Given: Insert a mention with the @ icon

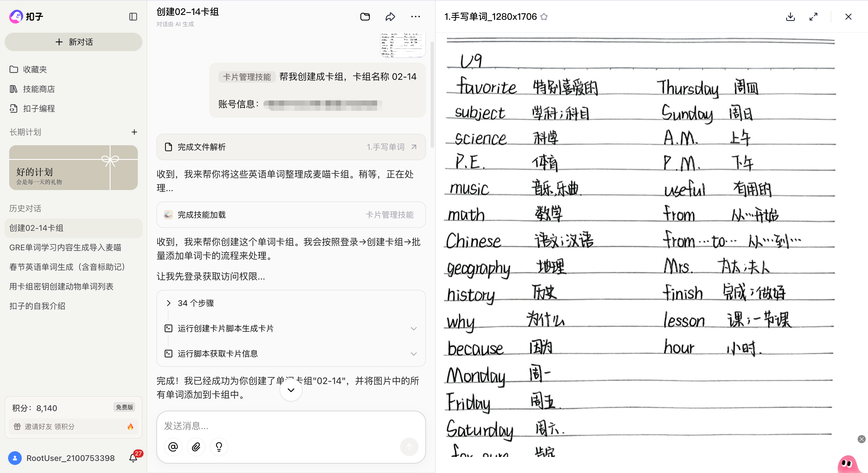Looking at the screenshot, I should tap(173, 447).
